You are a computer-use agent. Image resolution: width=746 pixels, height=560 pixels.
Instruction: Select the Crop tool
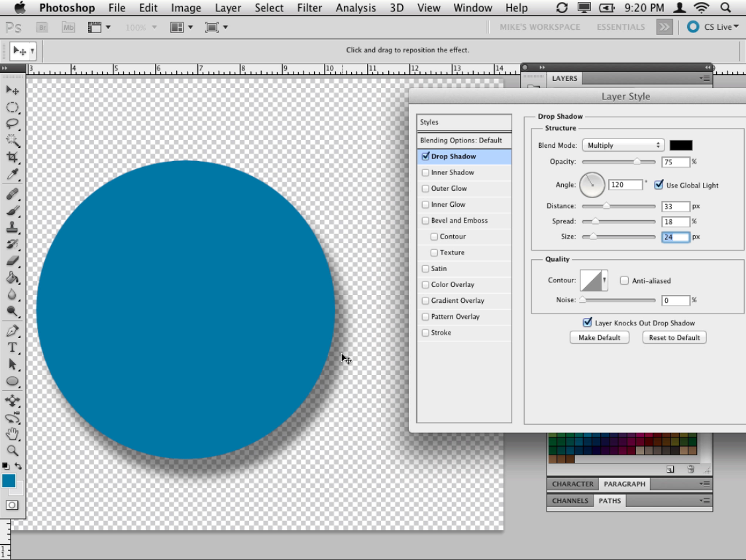pyautogui.click(x=13, y=157)
